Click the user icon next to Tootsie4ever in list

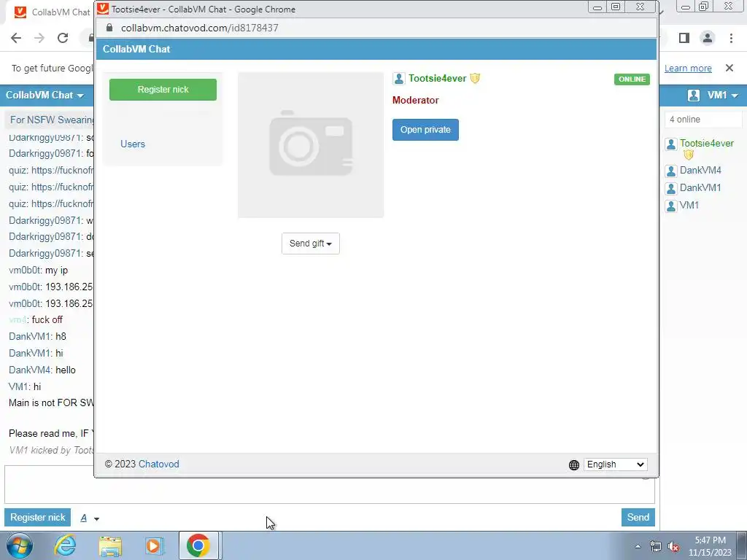(671, 144)
